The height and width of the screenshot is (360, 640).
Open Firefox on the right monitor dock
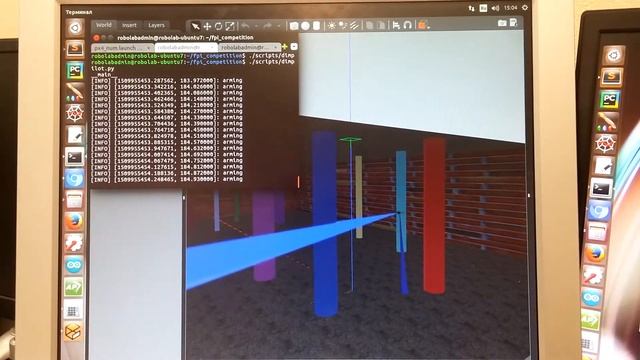point(595,253)
